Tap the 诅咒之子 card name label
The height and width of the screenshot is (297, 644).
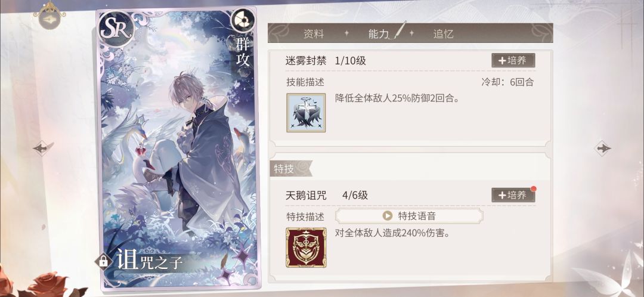[149, 260]
